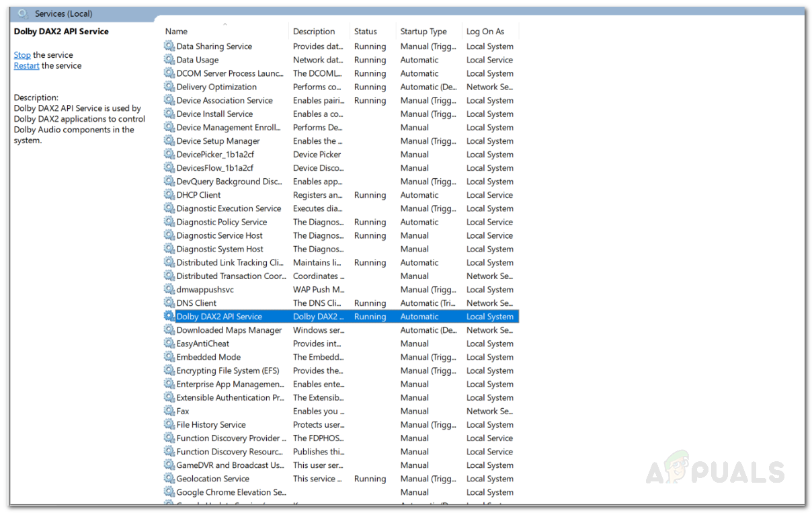Click the Services (Local) magnifier icon in header

tap(23, 13)
